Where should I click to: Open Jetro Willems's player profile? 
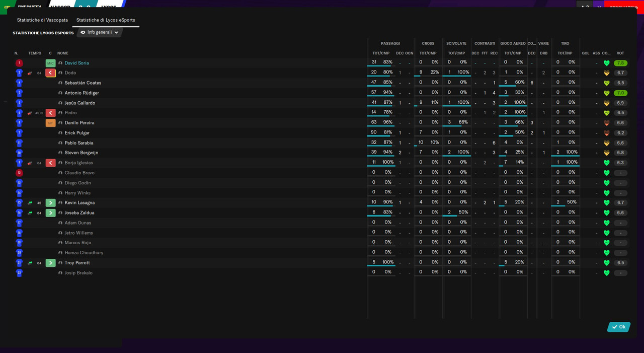78,233
